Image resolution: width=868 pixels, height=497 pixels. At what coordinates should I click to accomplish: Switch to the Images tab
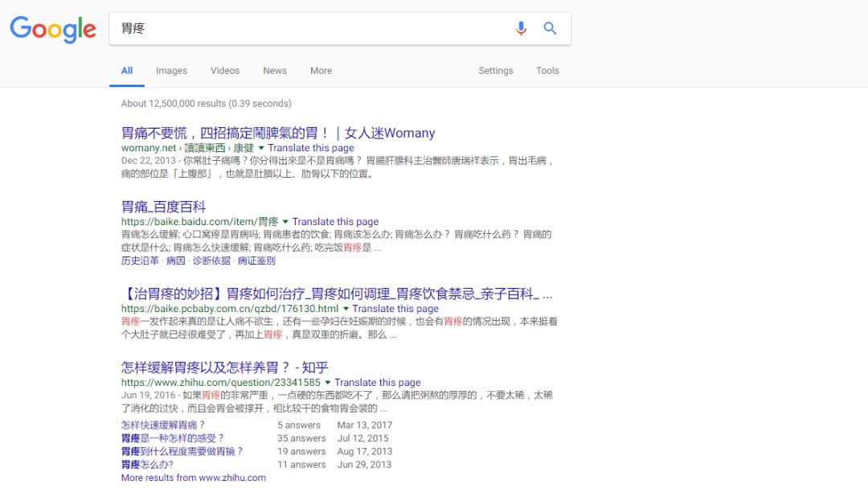click(x=171, y=71)
